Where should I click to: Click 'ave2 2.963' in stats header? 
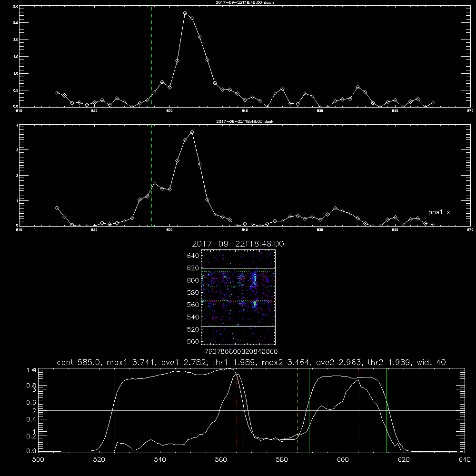(x=339, y=362)
